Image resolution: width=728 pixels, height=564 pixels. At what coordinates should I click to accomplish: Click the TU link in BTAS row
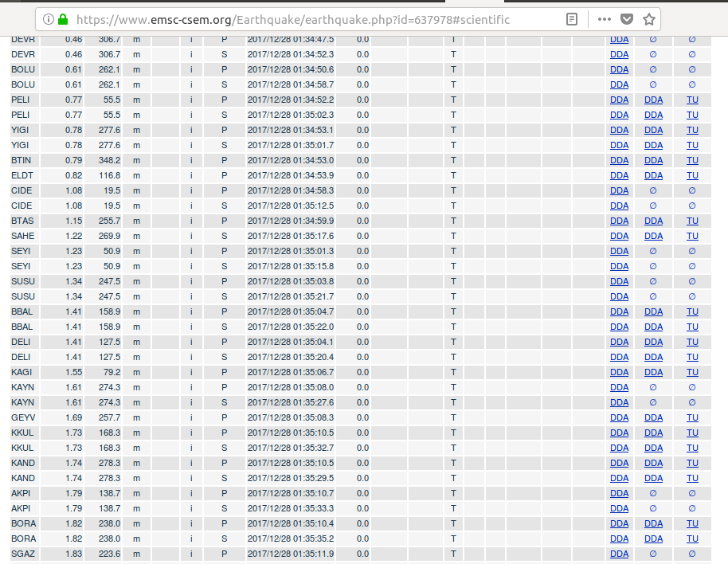click(692, 221)
